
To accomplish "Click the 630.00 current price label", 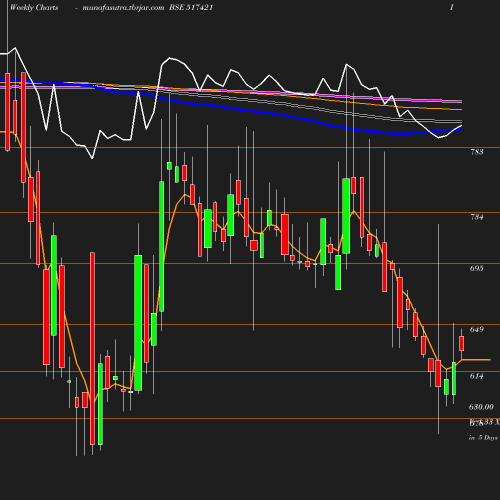I will [481, 407].
